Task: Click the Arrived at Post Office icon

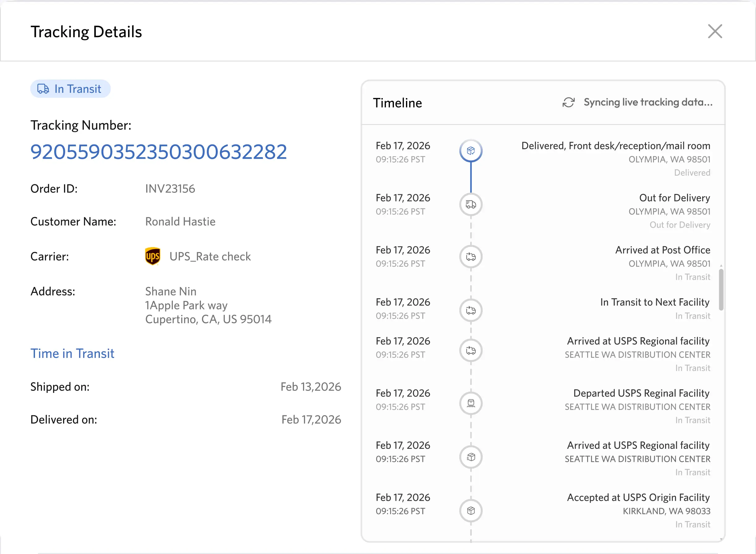Action: click(x=471, y=256)
